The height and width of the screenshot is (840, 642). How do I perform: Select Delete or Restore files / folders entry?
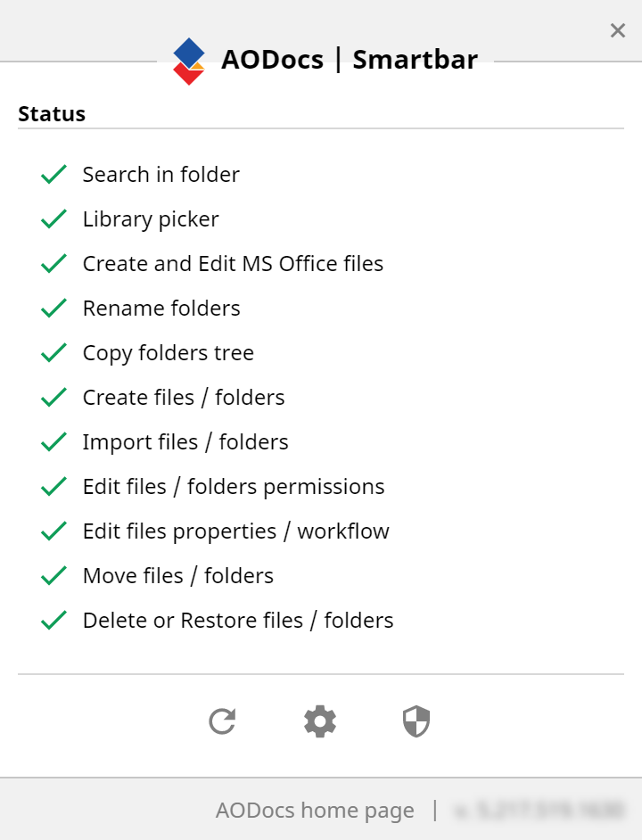pyautogui.click(x=238, y=621)
